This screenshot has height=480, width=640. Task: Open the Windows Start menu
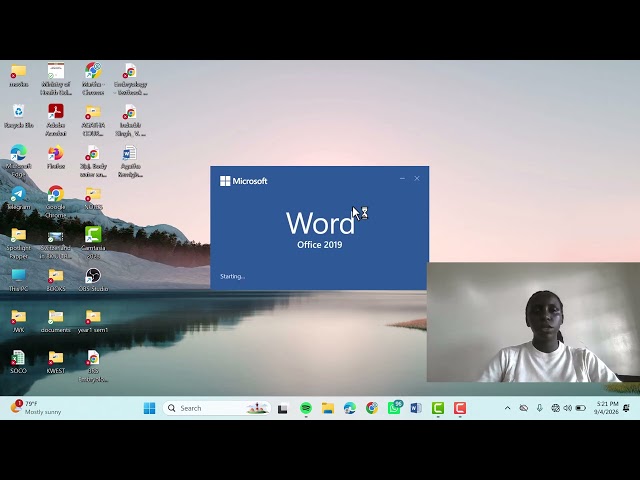tap(149, 408)
